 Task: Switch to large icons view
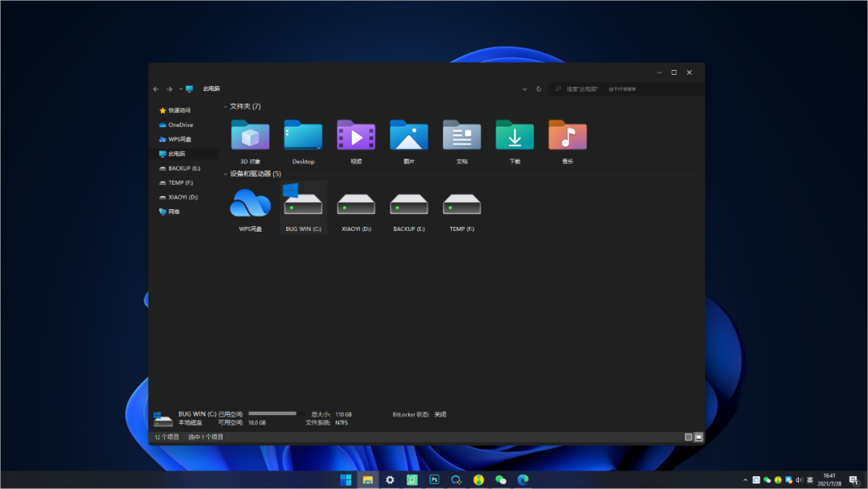pos(698,437)
